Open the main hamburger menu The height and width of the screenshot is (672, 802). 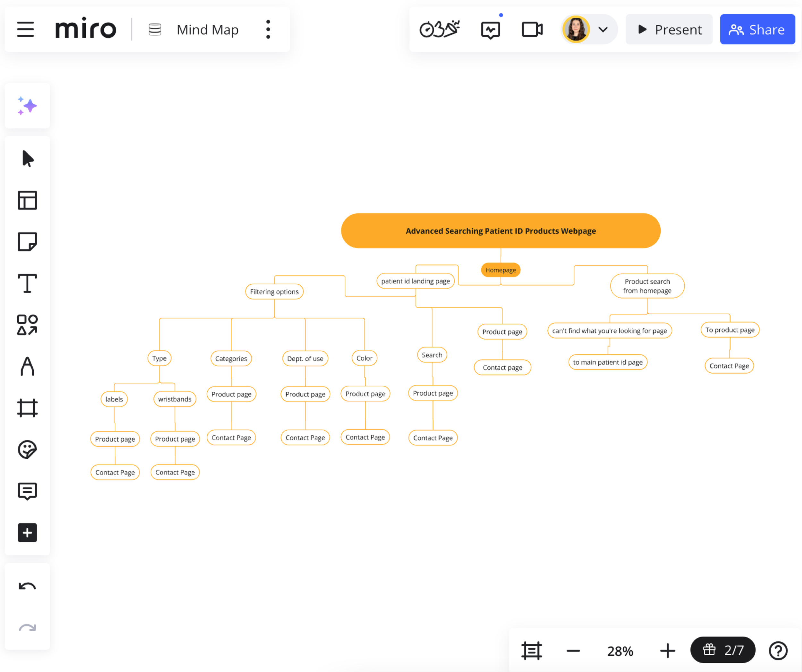click(26, 30)
